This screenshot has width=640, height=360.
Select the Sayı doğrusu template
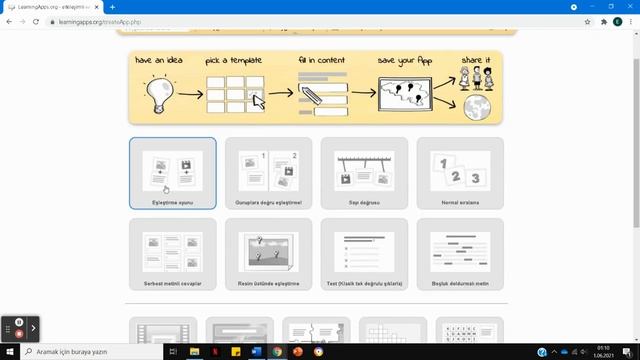click(x=364, y=173)
